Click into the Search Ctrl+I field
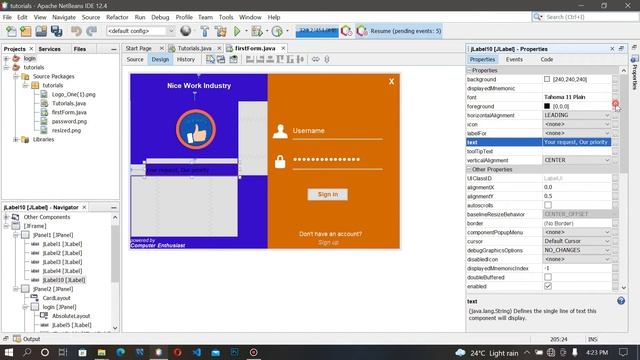Image resolution: width=640 pixels, height=360 pixels. 591,17
